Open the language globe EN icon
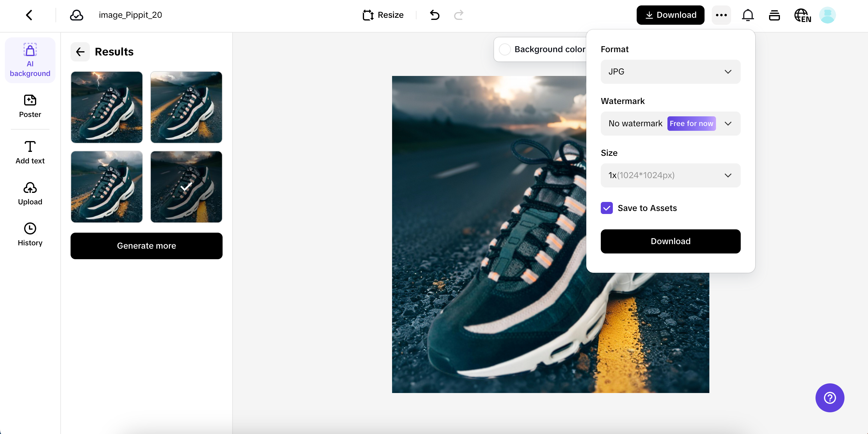Viewport: 868px width, 434px height. tap(802, 15)
